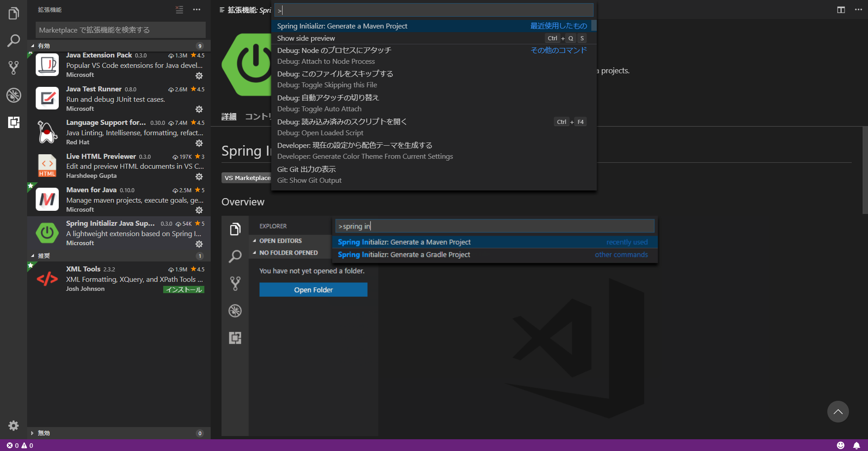Open the Extensions view in activity bar
Screen dimensions: 868x451
coord(14,122)
